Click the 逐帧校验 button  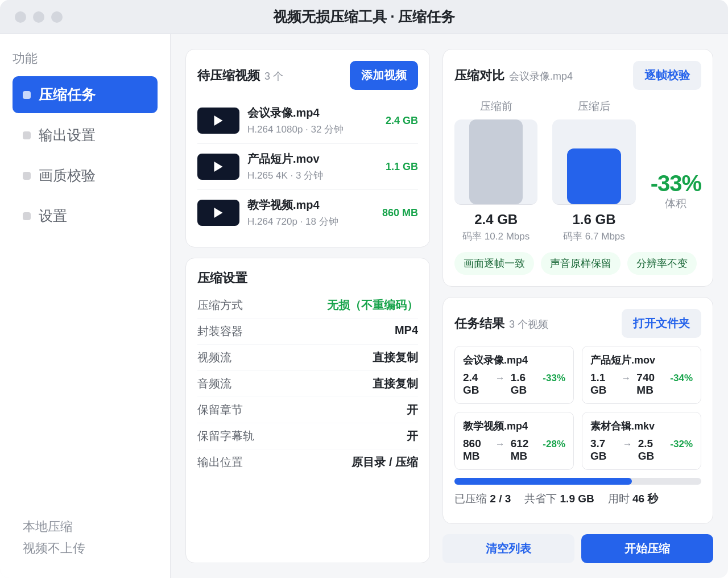click(x=667, y=75)
